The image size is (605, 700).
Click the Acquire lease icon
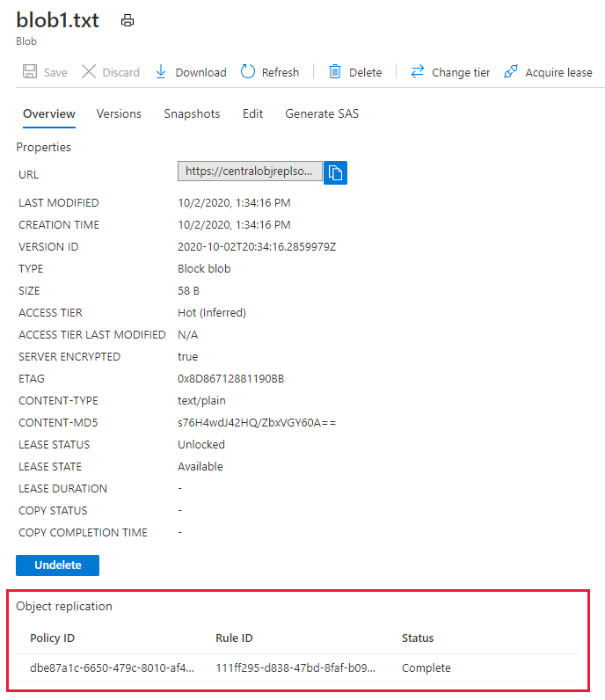[x=510, y=71]
